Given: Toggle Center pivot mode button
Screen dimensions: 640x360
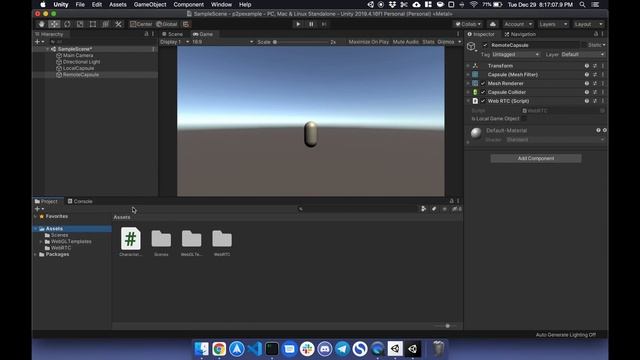Looking at the screenshot, I should [141, 24].
